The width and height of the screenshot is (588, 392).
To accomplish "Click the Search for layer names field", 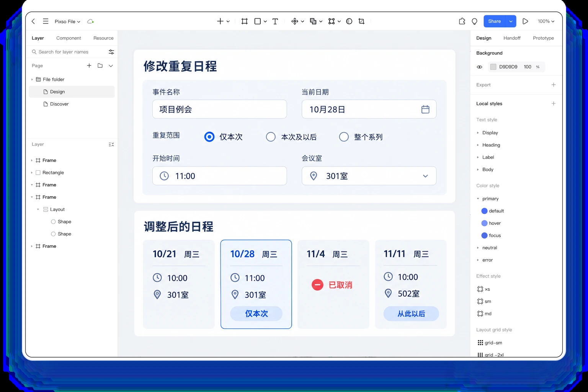I will 68,52.
